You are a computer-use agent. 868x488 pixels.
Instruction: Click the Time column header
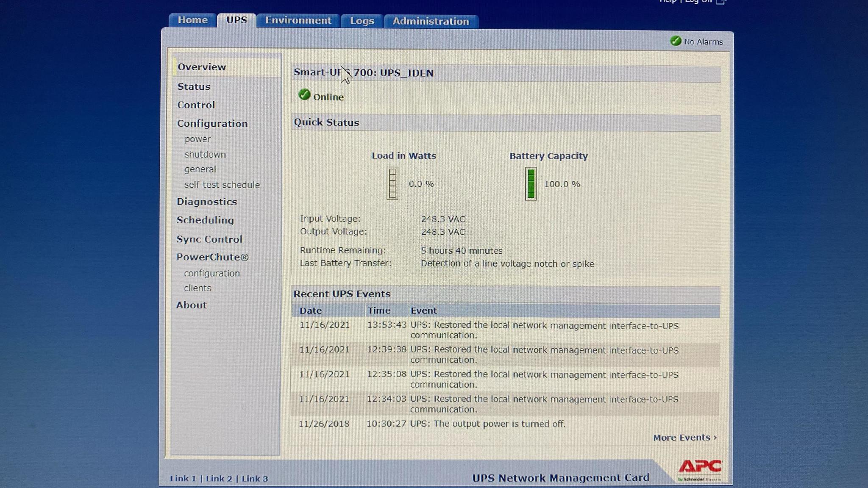click(x=379, y=311)
